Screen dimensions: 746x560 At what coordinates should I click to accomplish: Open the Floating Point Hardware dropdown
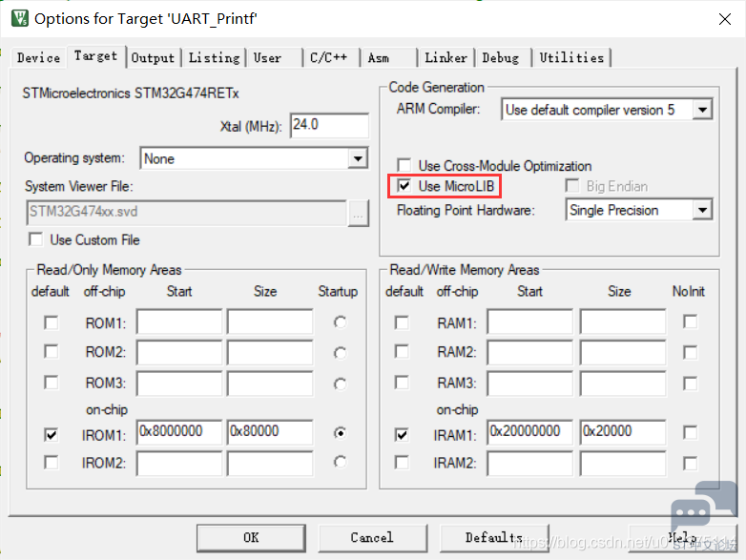[639, 210]
